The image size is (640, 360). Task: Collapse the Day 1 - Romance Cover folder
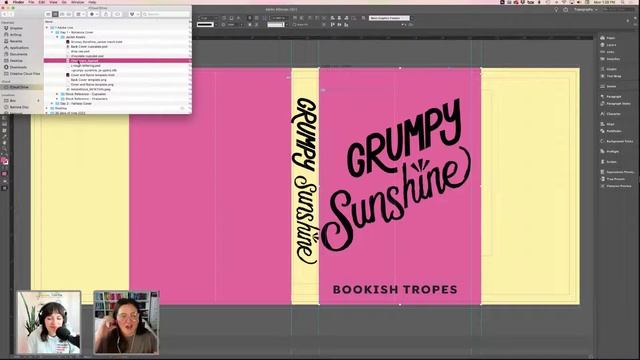click(x=52, y=32)
